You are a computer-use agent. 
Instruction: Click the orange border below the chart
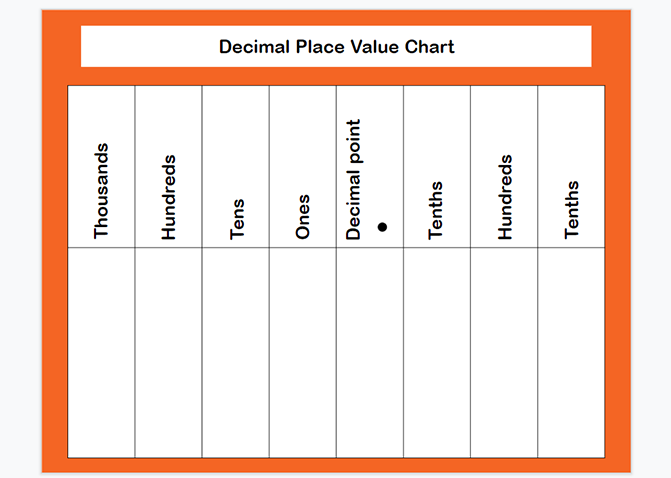336,465
